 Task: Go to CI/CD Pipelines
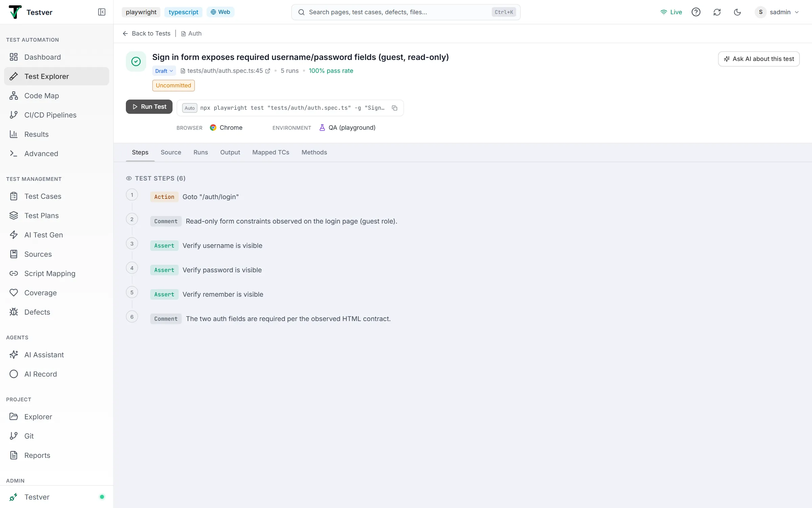pyautogui.click(x=57, y=115)
